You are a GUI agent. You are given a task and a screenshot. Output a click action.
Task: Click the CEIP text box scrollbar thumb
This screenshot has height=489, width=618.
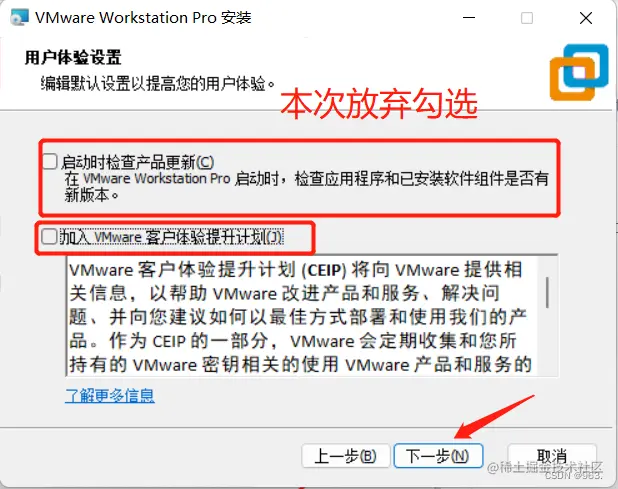click(547, 292)
